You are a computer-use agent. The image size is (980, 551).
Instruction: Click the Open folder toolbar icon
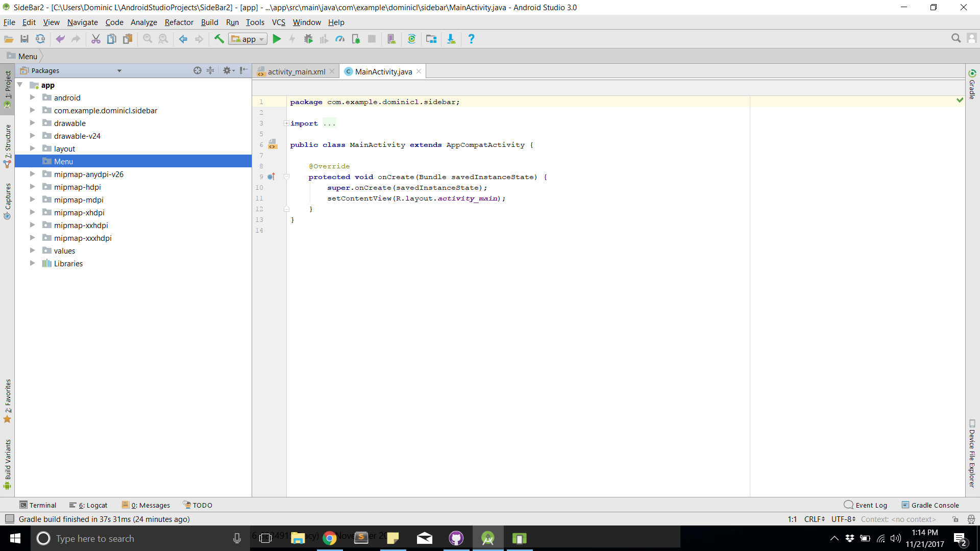tap(9, 39)
